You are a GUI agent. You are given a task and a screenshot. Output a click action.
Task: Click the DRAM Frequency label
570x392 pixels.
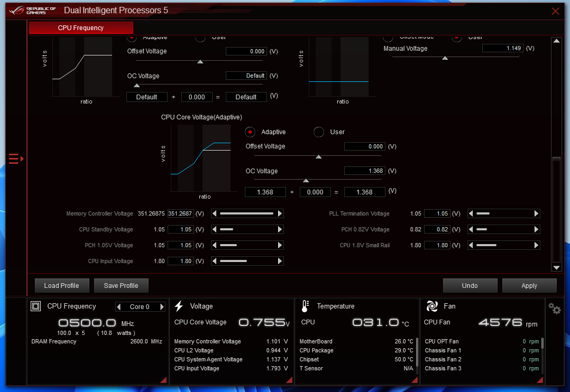coord(54,341)
